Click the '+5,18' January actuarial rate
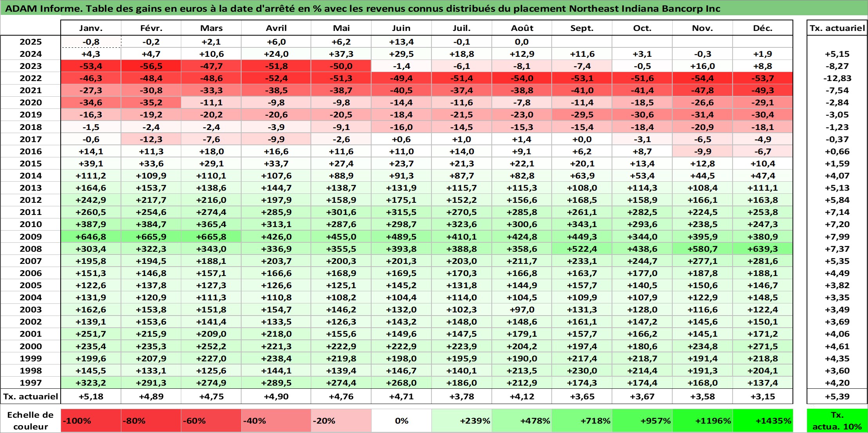The height and width of the screenshot is (433, 868). point(91,396)
